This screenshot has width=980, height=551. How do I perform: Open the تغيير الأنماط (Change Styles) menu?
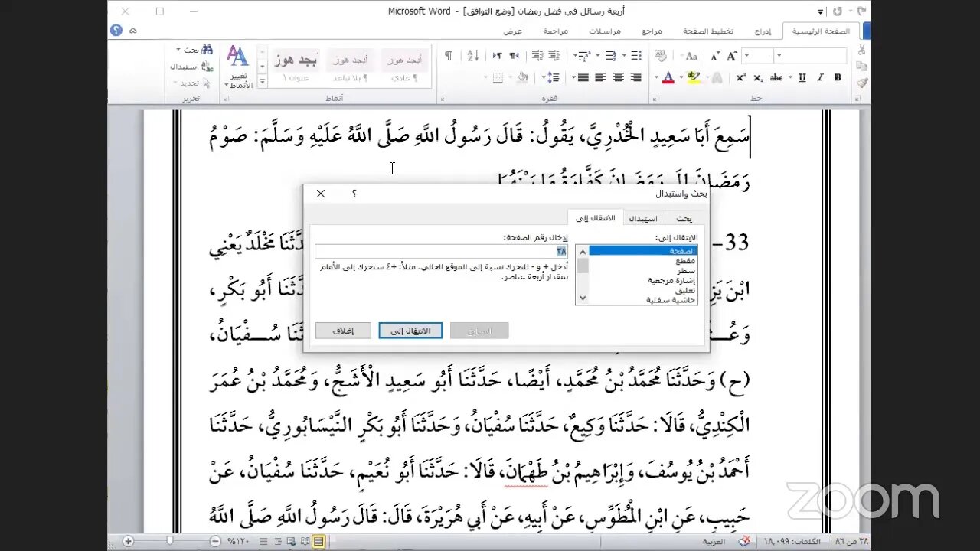[238, 67]
